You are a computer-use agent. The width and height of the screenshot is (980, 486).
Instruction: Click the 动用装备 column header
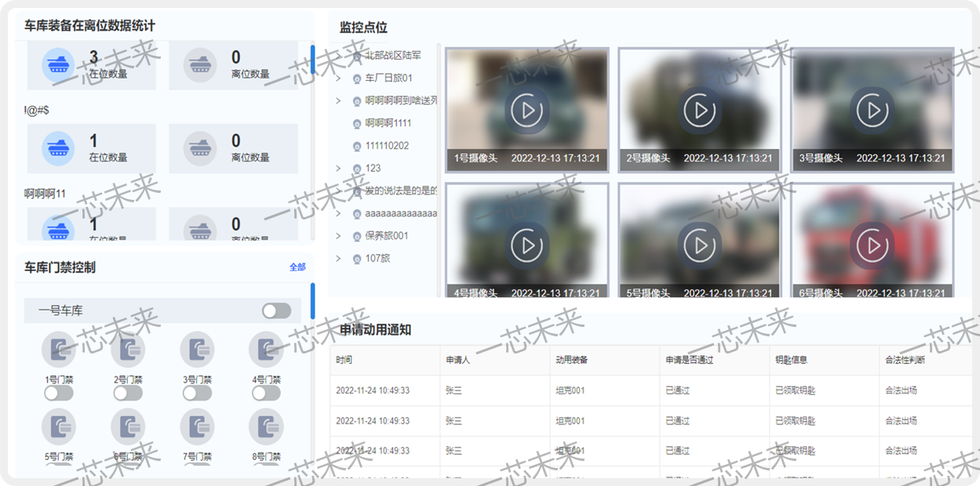[572, 360]
